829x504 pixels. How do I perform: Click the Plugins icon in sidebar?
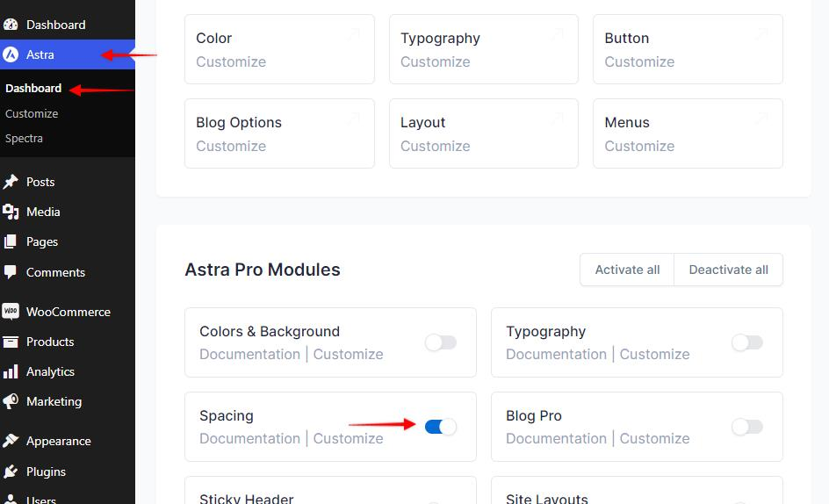click(x=11, y=472)
